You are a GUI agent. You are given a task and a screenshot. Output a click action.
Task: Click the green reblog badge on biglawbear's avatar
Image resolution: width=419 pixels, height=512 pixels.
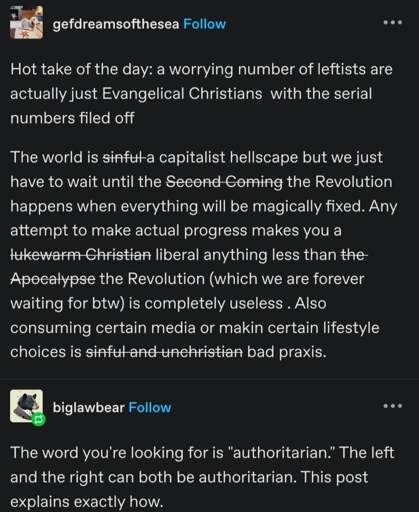[x=38, y=419]
